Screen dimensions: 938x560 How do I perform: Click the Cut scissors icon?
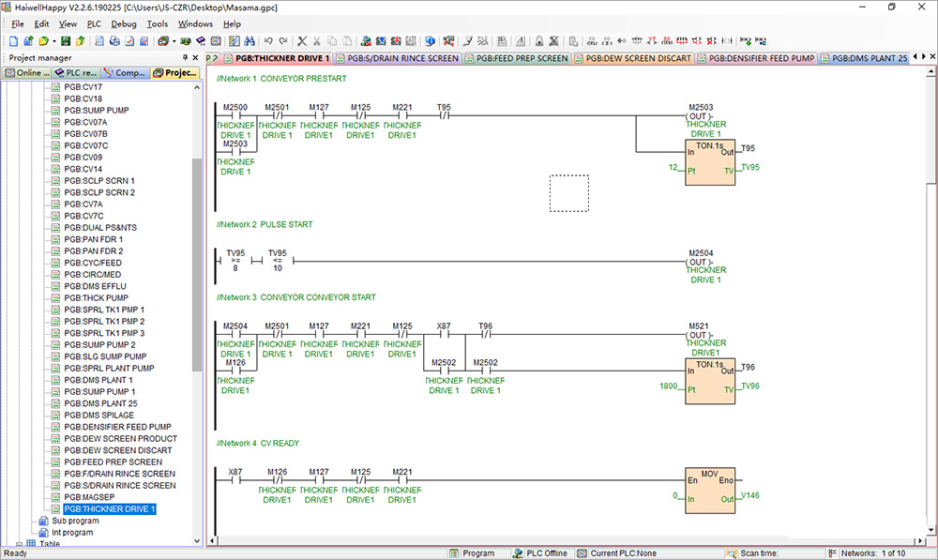coord(316,40)
